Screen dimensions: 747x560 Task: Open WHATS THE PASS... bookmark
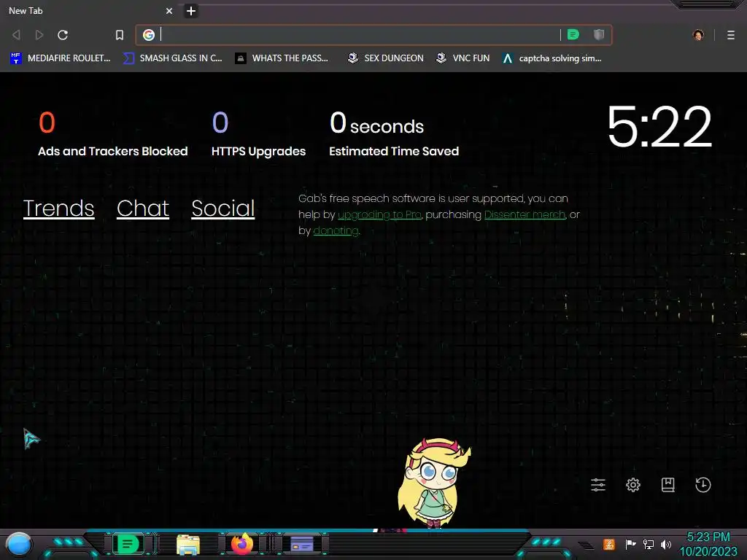pos(282,58)
